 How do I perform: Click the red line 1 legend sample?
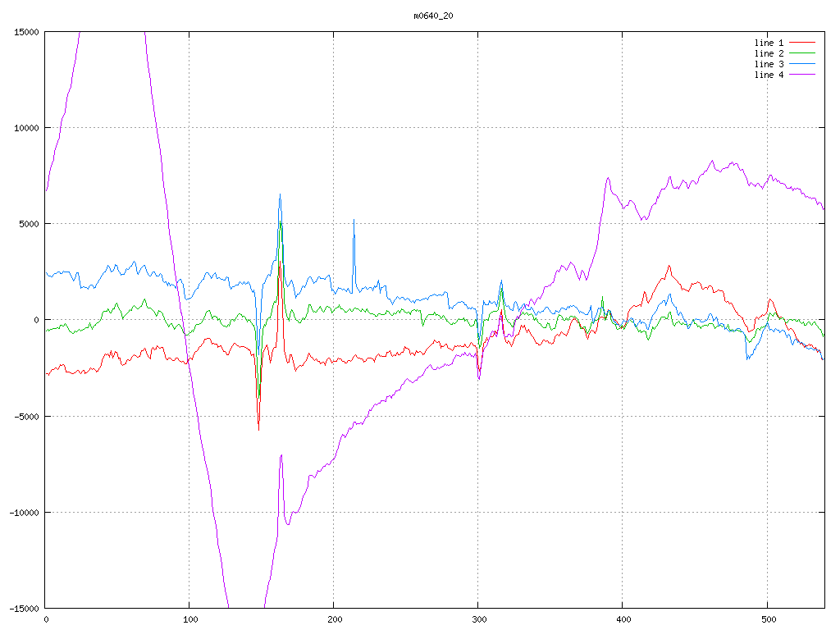click(802, 43)
